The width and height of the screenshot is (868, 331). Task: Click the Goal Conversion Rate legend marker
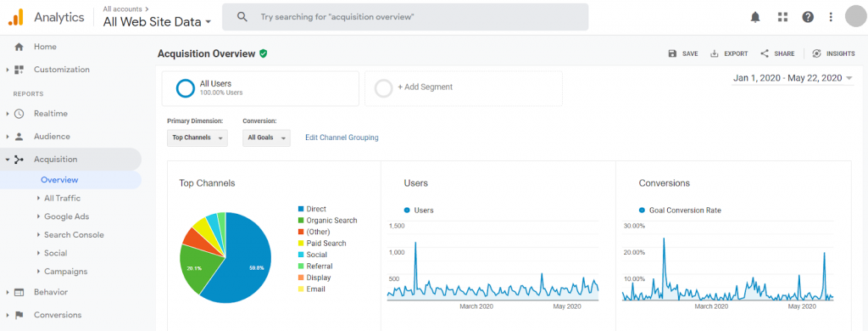pos(643,210)
